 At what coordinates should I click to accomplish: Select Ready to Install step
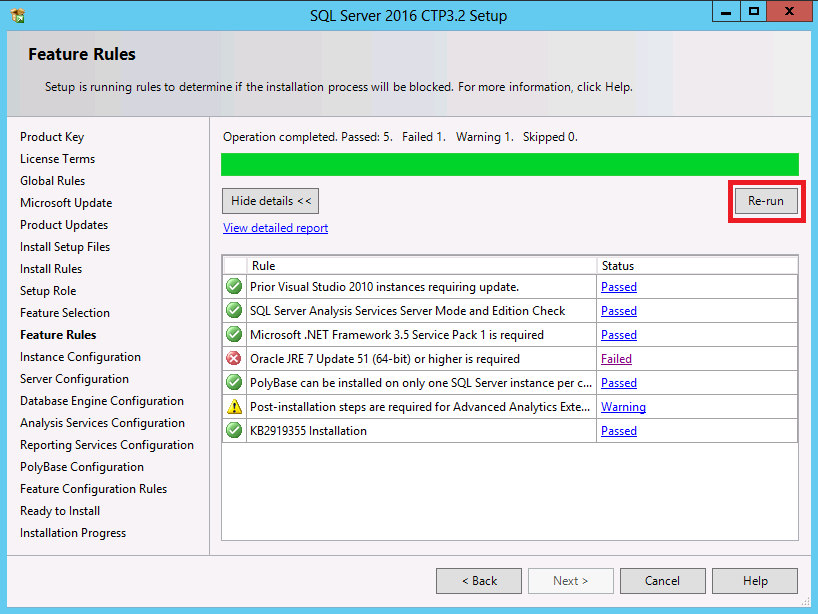(60, 511)
